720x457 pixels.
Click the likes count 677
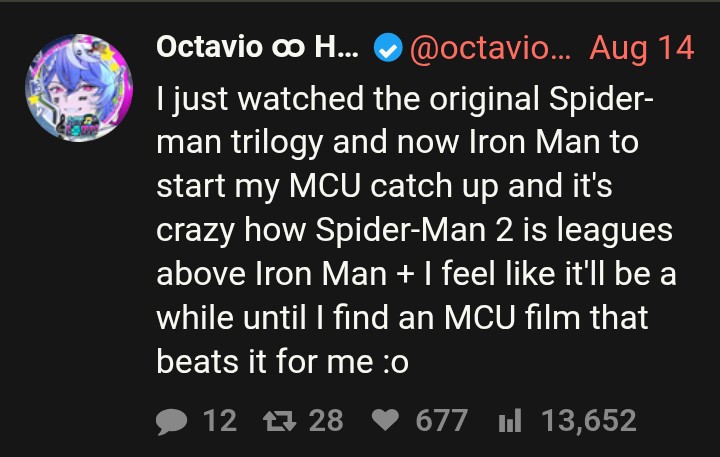441,420
